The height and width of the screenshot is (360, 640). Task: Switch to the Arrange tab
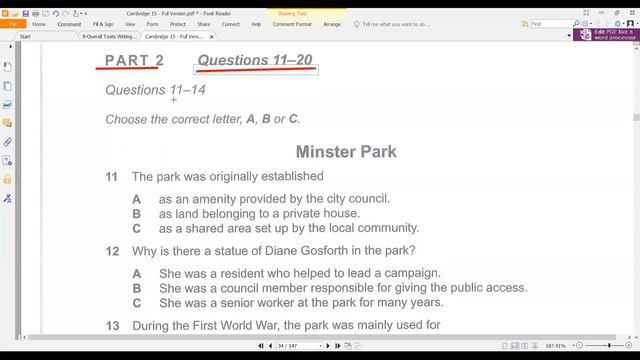332,24
